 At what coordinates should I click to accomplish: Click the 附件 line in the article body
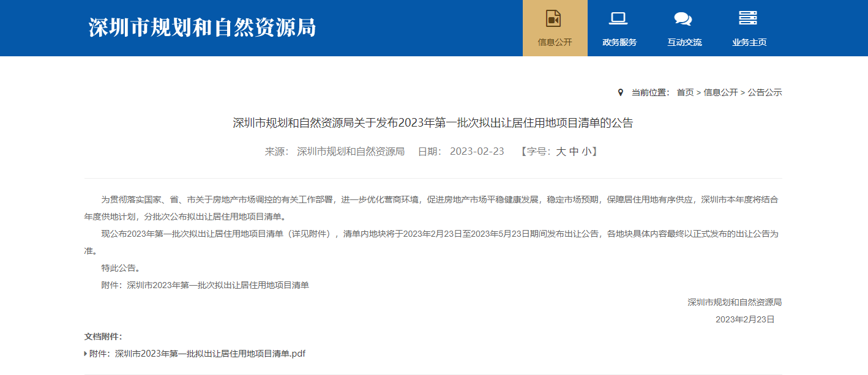tap(205, 285)
